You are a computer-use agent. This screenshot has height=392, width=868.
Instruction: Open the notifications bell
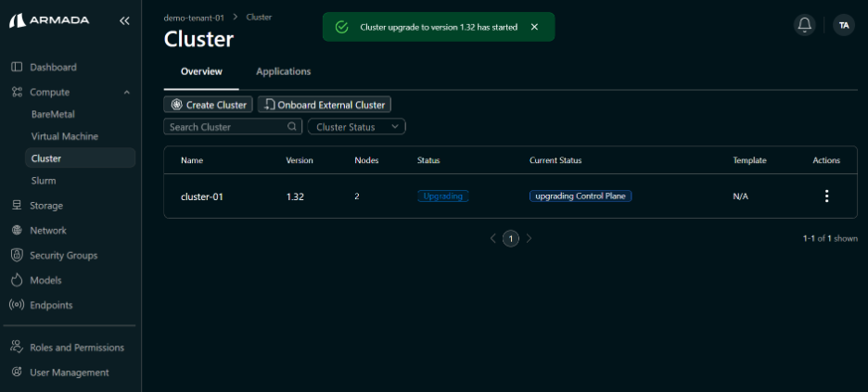click(804, 25)
